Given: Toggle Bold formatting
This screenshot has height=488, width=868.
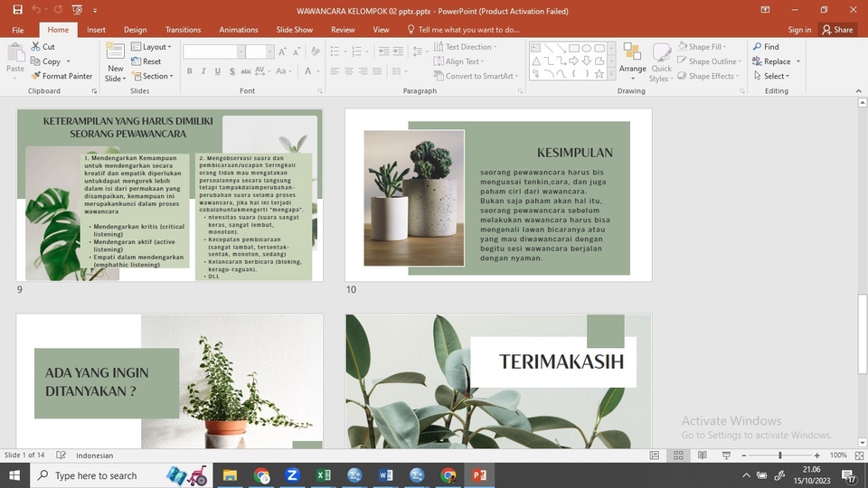Looking at the screenshot, I should pyautogui.click(x=189, y=70).
